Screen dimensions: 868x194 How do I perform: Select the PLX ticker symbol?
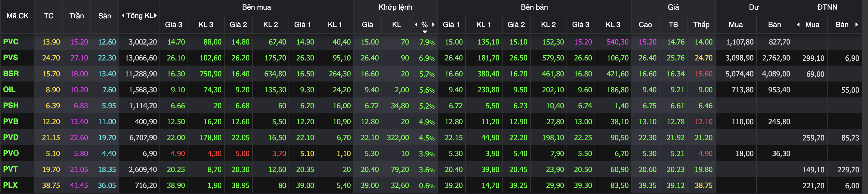(11, 185)
